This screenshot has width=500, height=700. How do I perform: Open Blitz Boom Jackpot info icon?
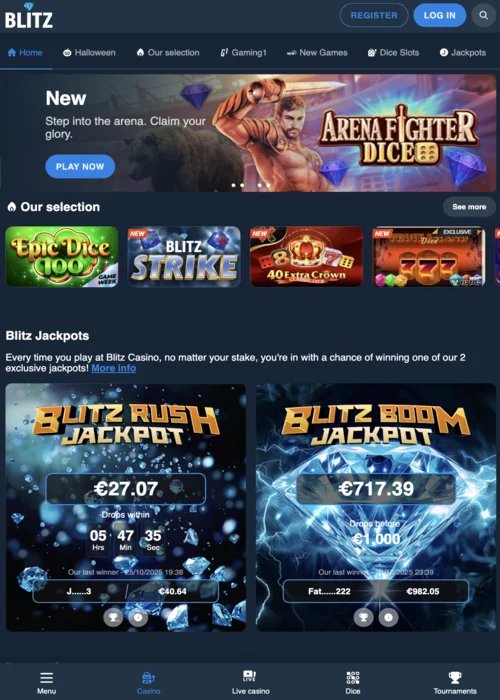(388, 618)
